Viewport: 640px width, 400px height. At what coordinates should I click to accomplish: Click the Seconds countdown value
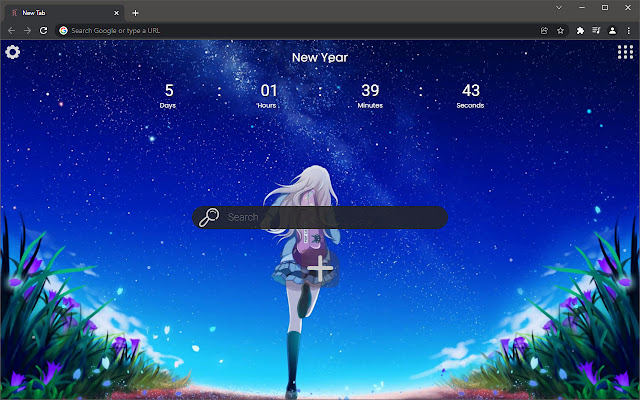[x=471, y=90]
